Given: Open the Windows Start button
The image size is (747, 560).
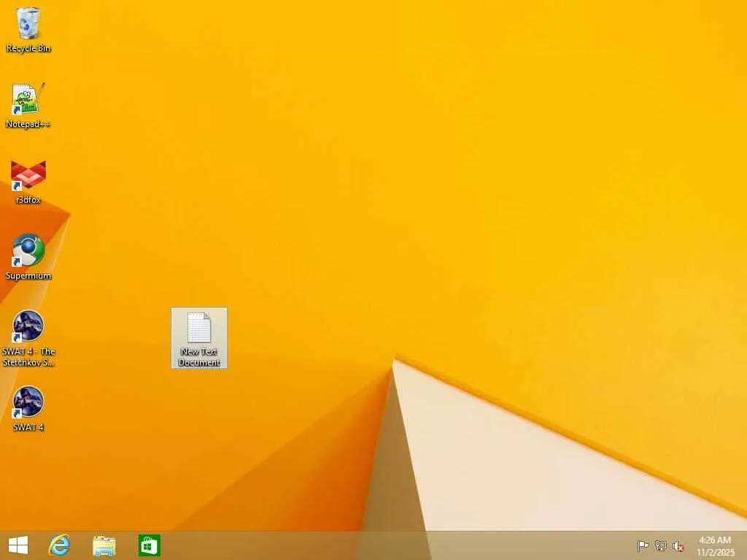Looking at the screenshot, I should pos(18,545).
